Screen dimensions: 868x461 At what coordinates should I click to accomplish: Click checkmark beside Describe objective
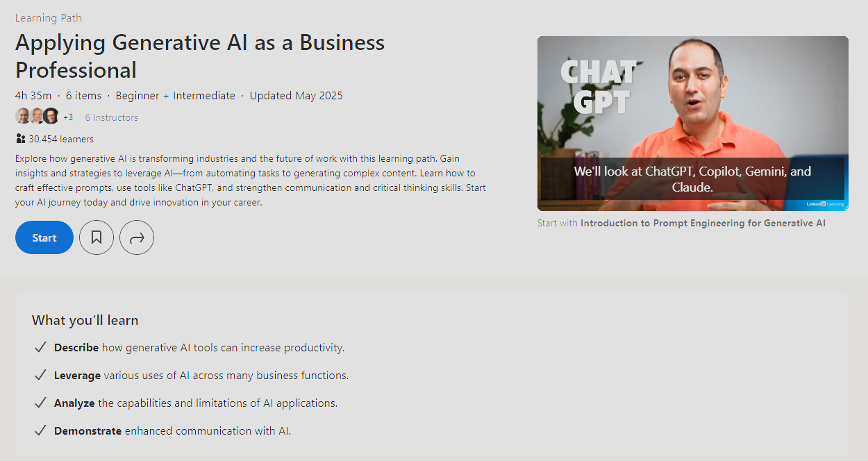click(40, 347)
